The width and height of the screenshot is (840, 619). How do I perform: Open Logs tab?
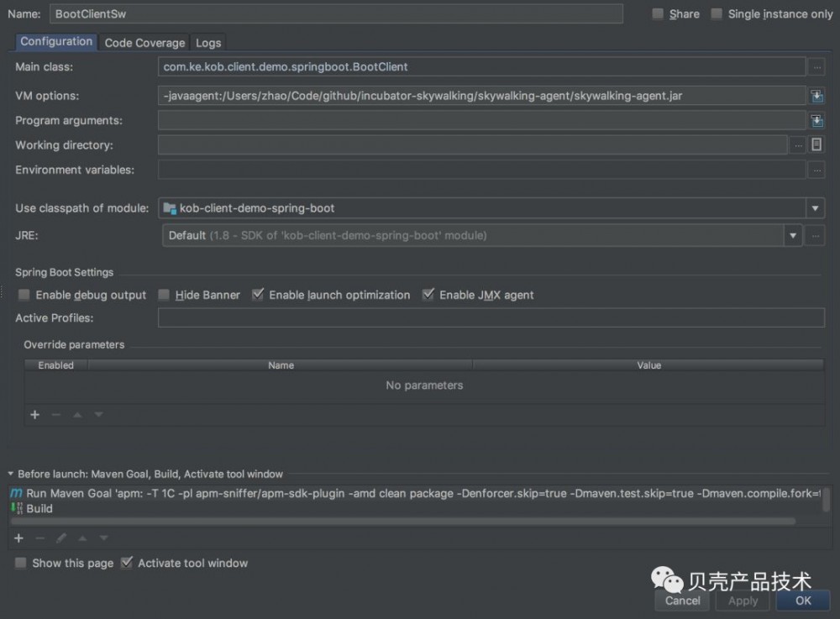tap(208, 43)
